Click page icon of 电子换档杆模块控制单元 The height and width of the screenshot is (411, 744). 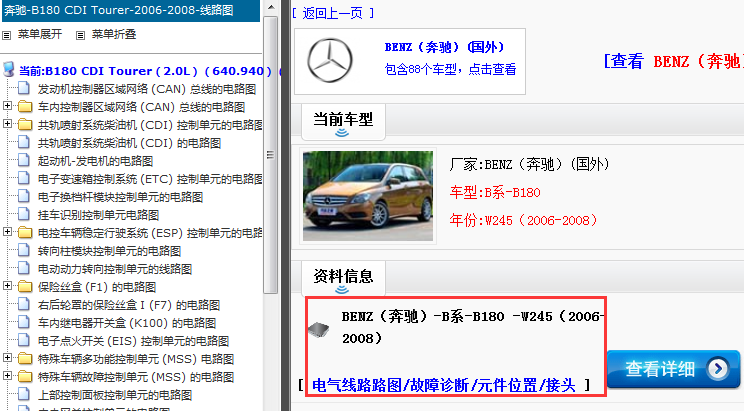click(24, 196)
